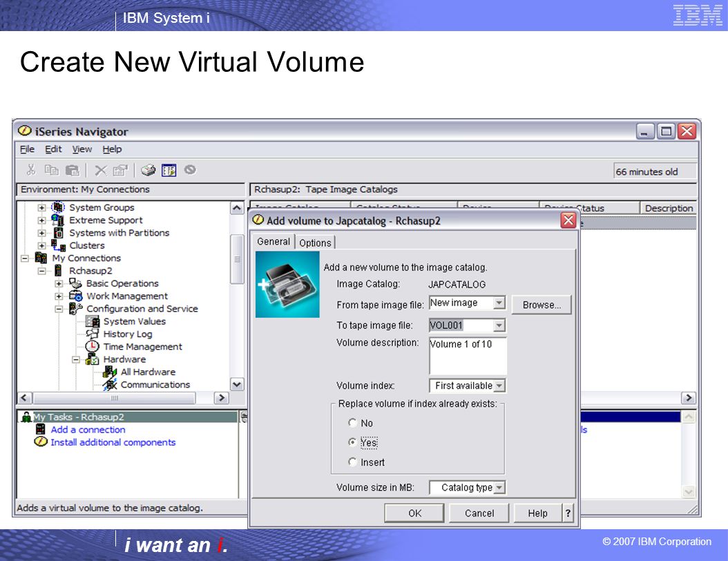
Task: Collapse the My Connections tree node
Action: [25, 258]
